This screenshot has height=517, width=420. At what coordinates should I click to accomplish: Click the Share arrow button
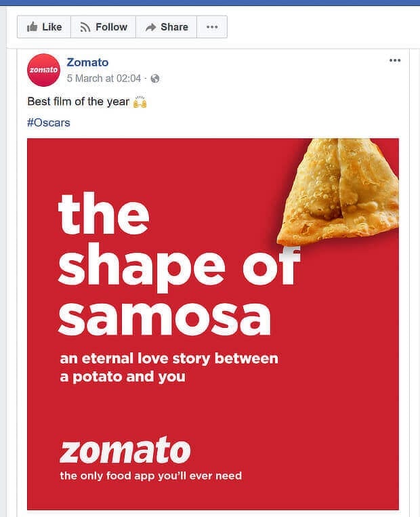click(166, 27)
